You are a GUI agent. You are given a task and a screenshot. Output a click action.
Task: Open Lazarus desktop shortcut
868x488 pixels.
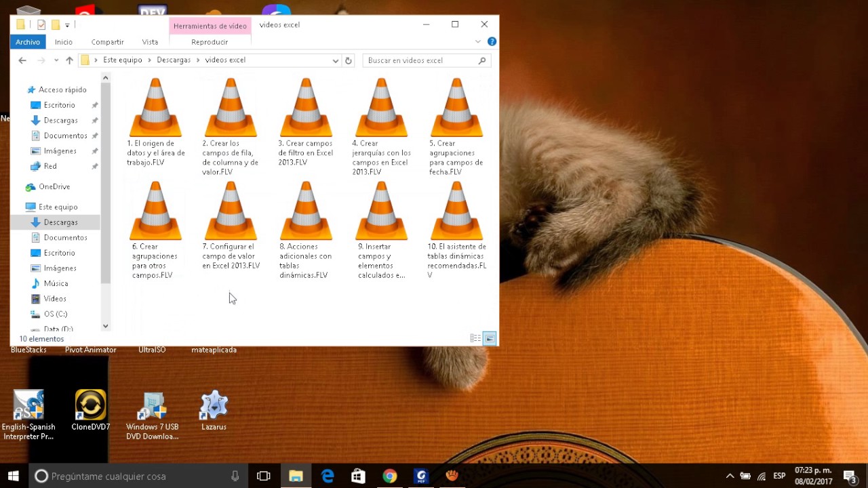(214, 410)
